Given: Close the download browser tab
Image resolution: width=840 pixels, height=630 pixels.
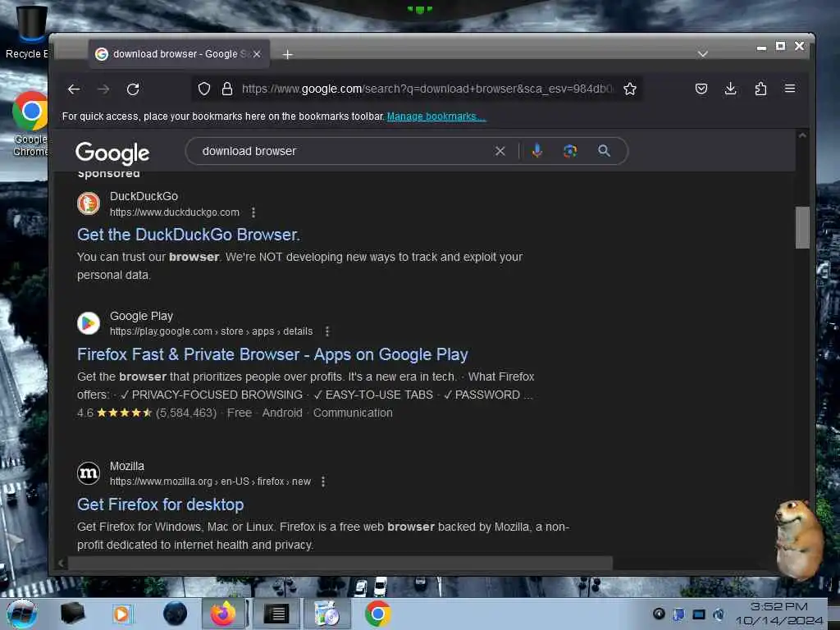Looking at the screenshot, I should [x=257, y=54].
